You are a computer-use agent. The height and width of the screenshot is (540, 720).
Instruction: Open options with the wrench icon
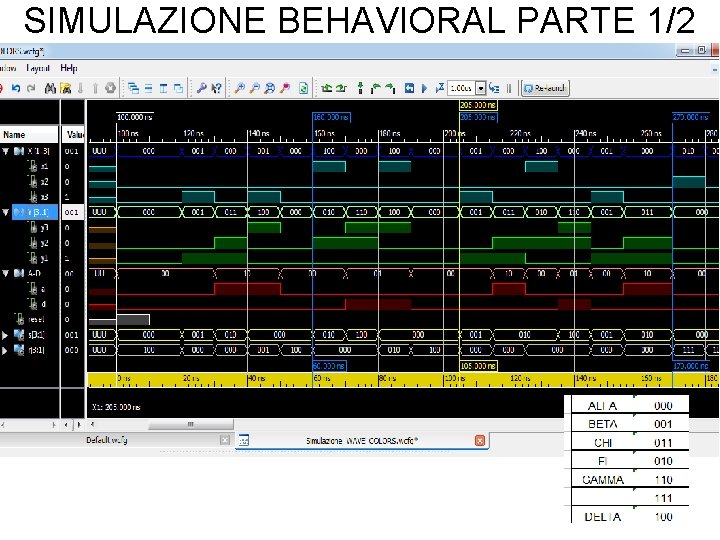coord(201,88)
